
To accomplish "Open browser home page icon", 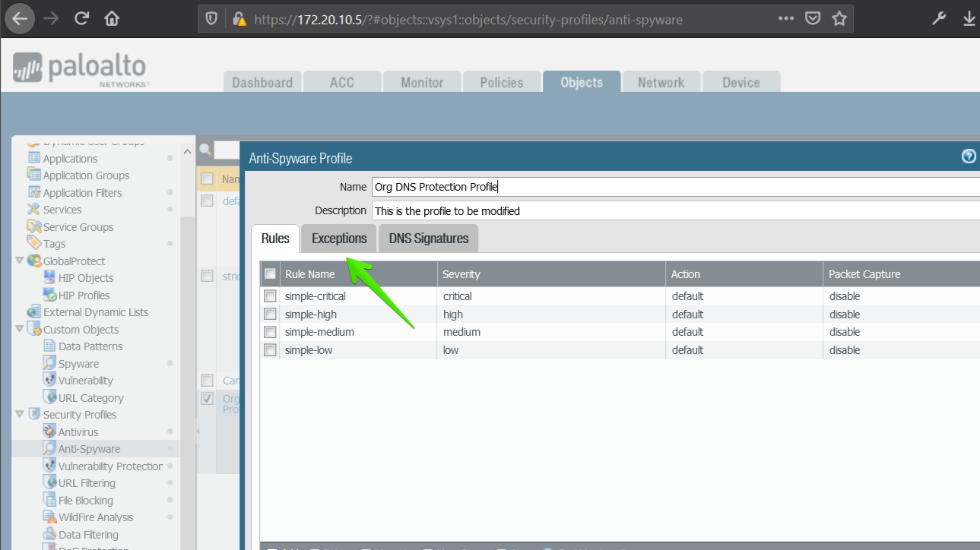I will 112,18.
